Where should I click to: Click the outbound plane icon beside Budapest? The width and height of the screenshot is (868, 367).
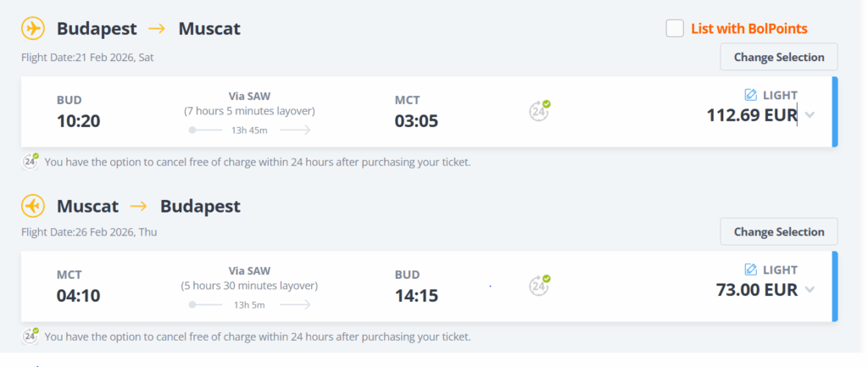coord(33,29)
